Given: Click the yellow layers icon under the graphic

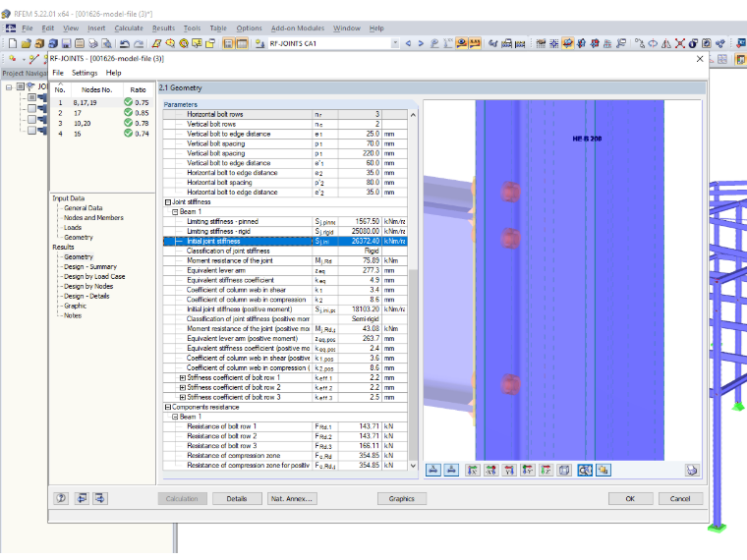Looking at the screenshot, I should pos(603,471).
